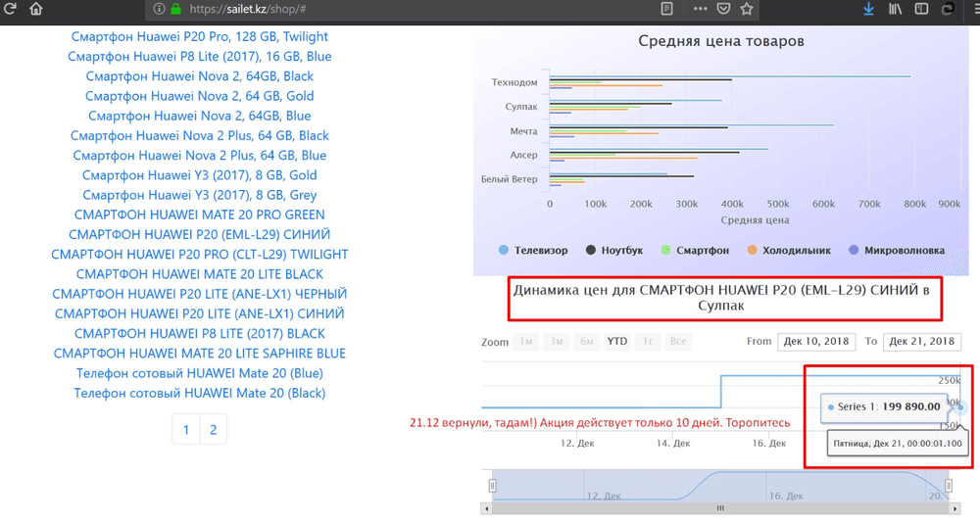
Task: Open Телефон сотовый HUAWEI Mate 20 (Black)
Action: point(199,393)
